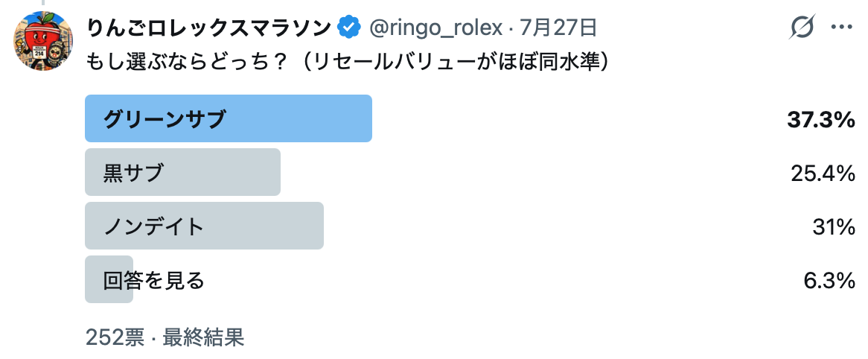Click the blue verified badge icon

pyautogui.click(x=349, y=27)
